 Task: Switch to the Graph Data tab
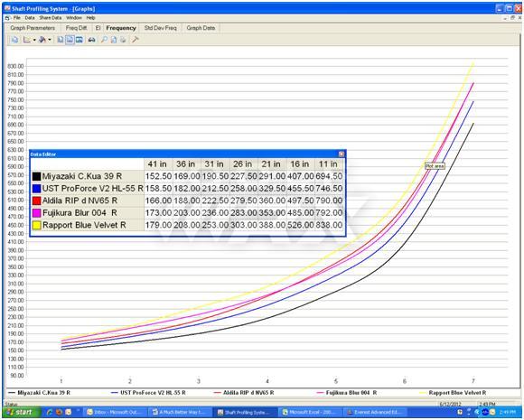click(201, 28)
